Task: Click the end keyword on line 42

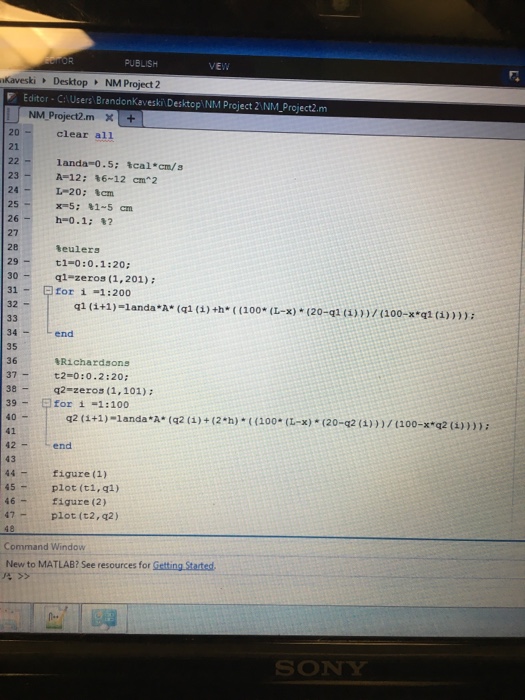Action: [x=62, y=446]
